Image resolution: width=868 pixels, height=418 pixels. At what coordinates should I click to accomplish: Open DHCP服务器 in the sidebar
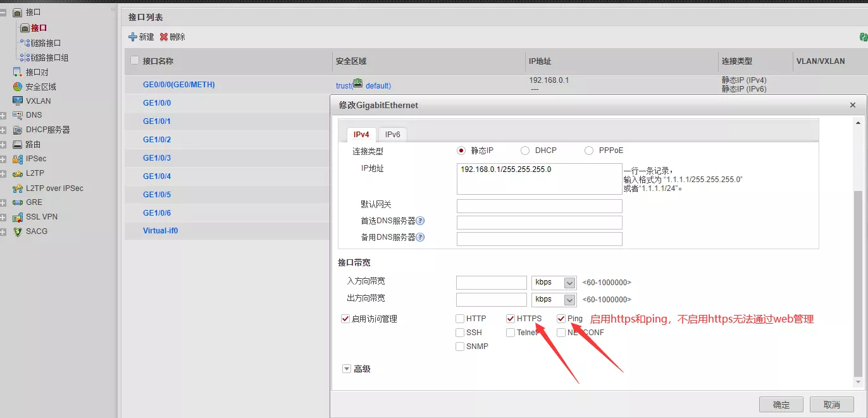(x=47, y=130)
